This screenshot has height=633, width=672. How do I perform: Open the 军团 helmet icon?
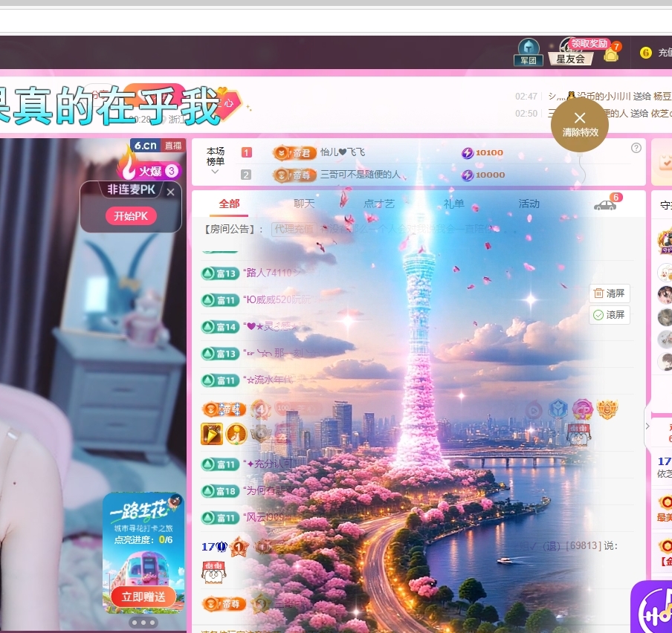click(x=529, y=52)
